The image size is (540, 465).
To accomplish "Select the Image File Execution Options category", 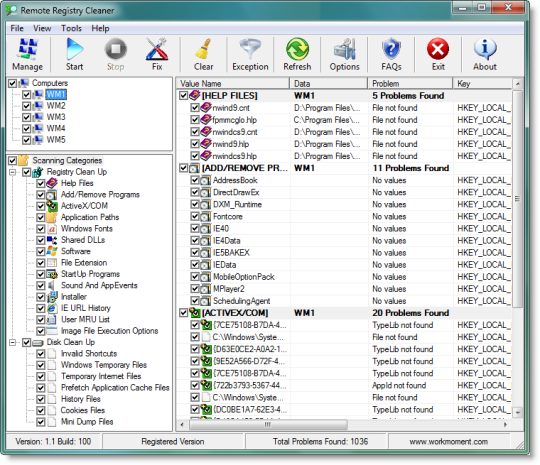I will point(110,331).
